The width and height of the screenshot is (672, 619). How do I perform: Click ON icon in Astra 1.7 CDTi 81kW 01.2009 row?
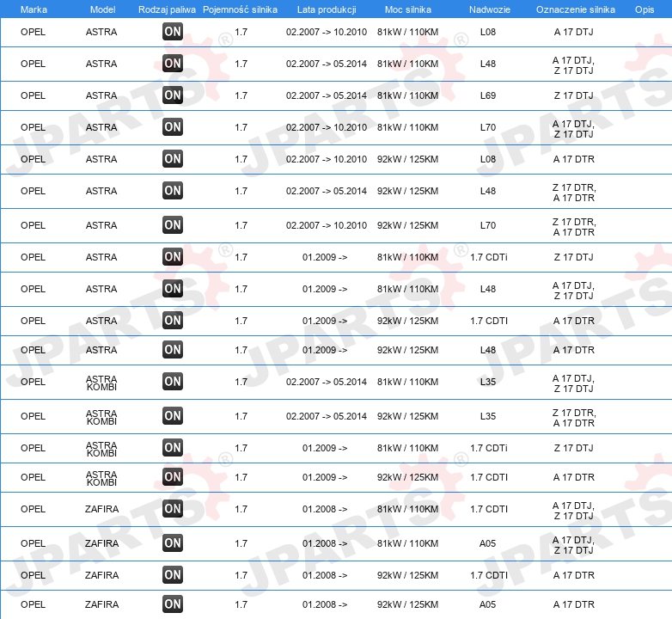173,257
